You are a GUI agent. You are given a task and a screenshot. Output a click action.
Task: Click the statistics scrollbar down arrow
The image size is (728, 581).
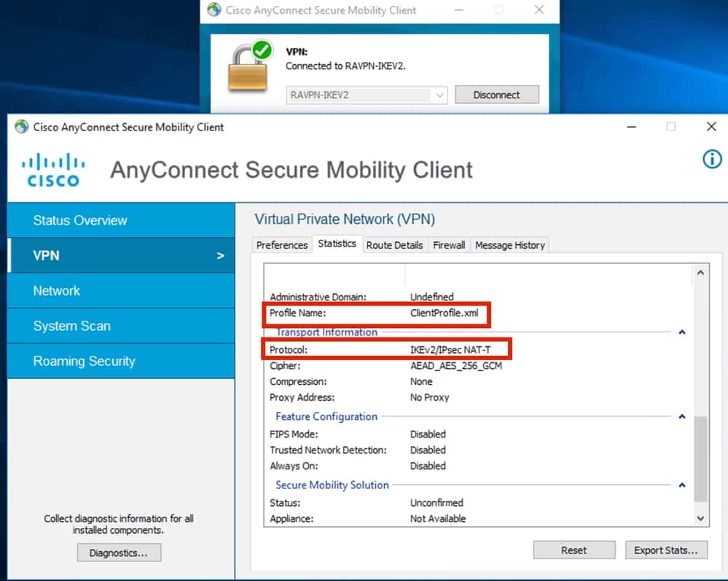coord(700,518)
